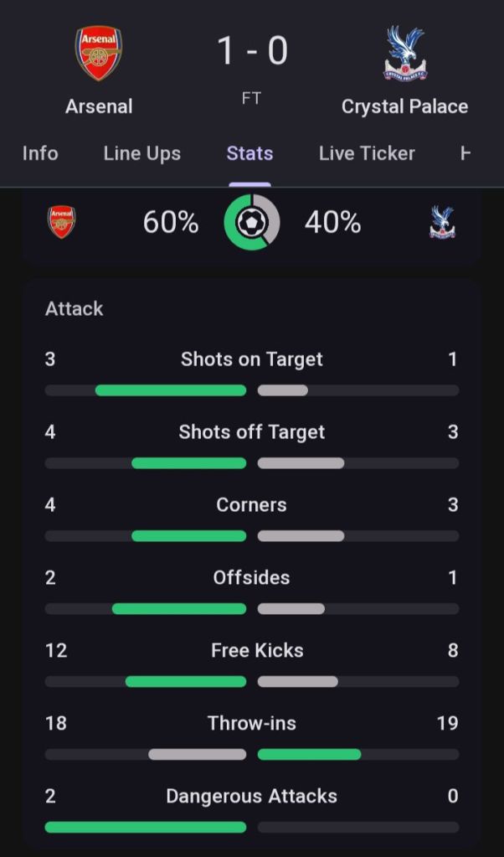504x857 pixels.
Task: Open the Info tab
Action: pos(40,153)
